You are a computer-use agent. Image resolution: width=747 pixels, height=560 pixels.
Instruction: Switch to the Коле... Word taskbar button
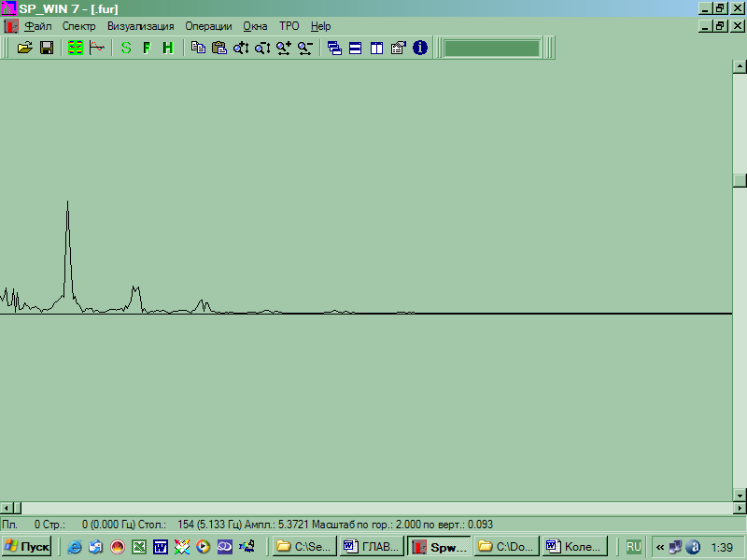(574, 547)
